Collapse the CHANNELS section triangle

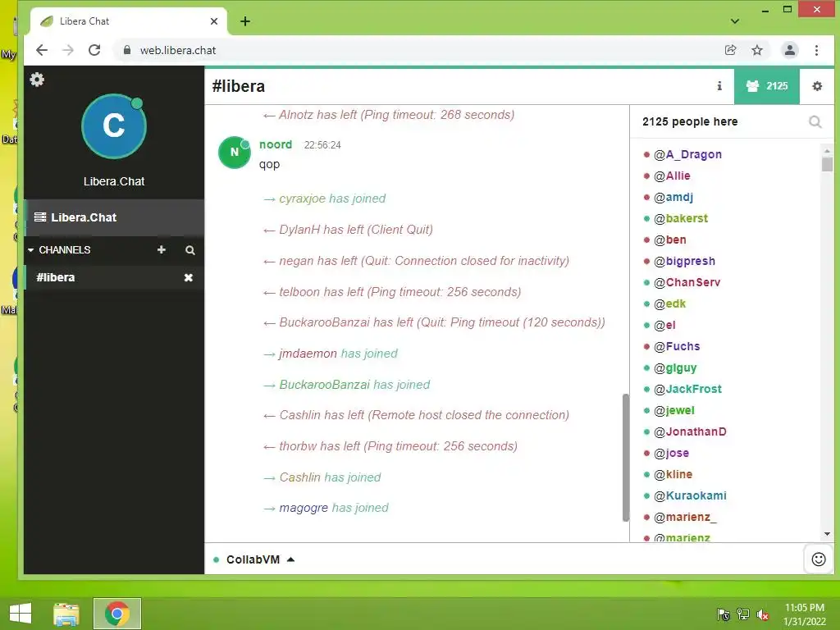[30, 250]
